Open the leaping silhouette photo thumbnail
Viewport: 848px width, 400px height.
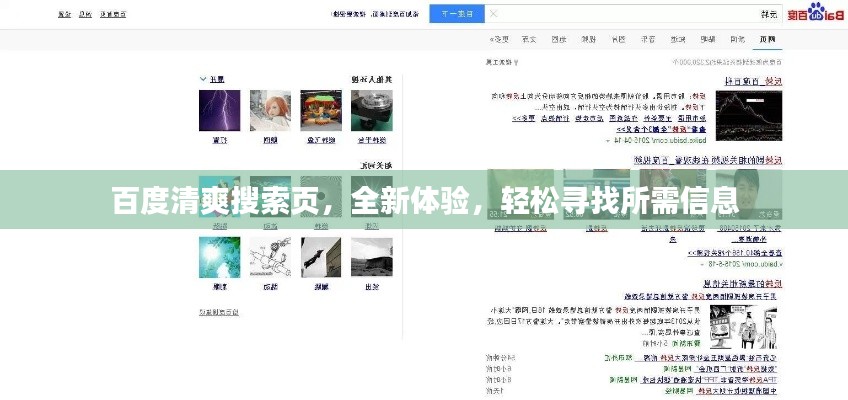point(321,257)
